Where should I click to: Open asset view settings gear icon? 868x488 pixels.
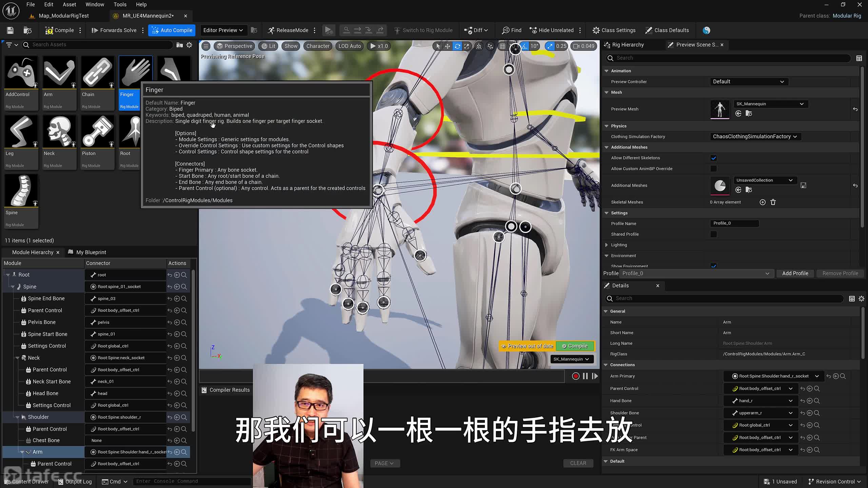coord(189,45)
